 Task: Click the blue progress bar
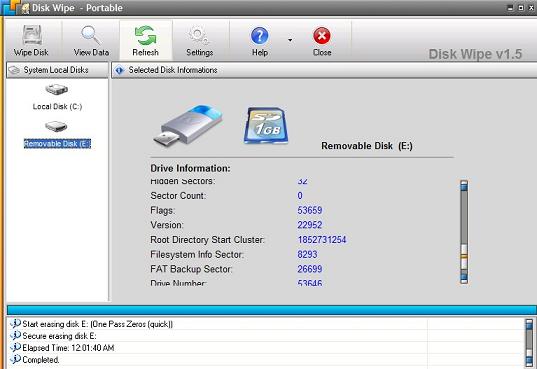272,310
